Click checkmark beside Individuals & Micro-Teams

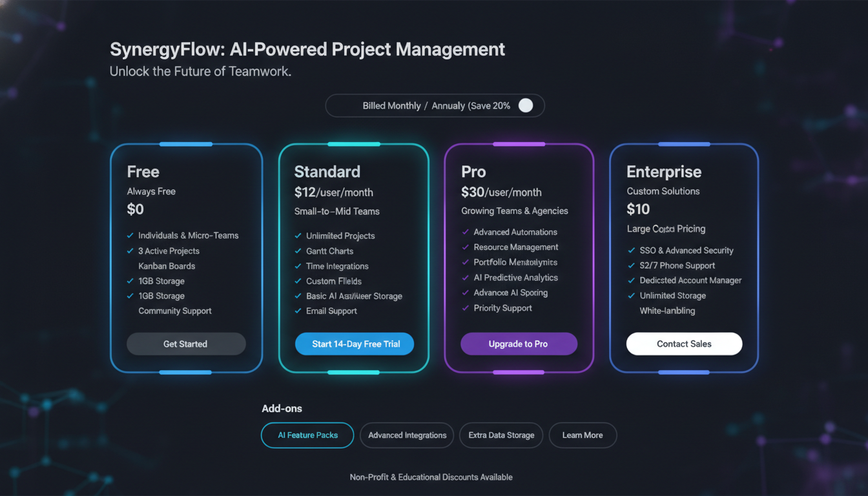click(130, 236)
